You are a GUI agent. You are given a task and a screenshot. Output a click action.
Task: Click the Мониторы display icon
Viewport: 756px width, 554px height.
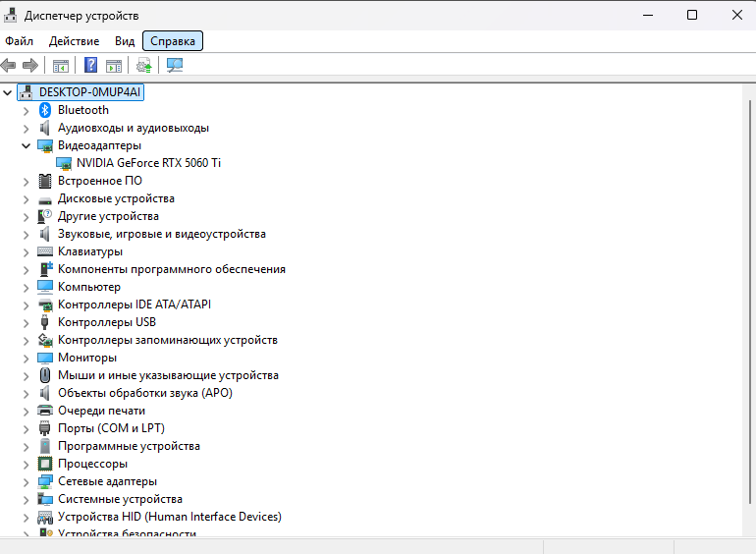[45, 358]
